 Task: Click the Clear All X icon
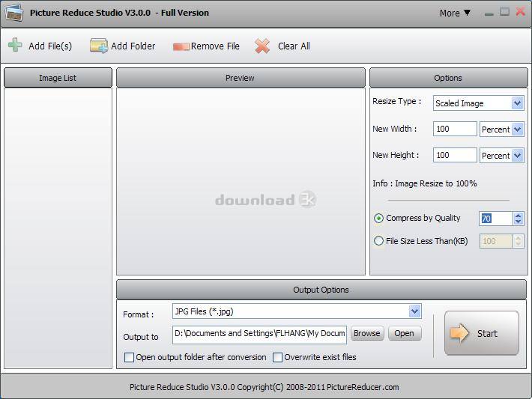pyautogui.click(x=262, y=46)
